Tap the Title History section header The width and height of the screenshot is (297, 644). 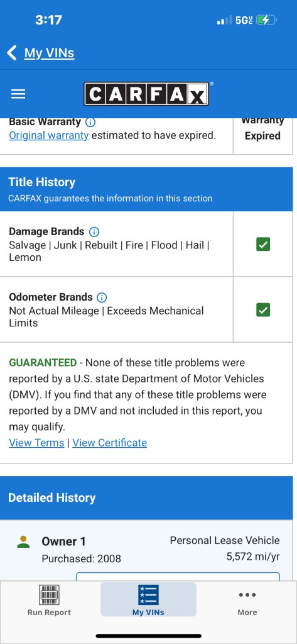146,189
